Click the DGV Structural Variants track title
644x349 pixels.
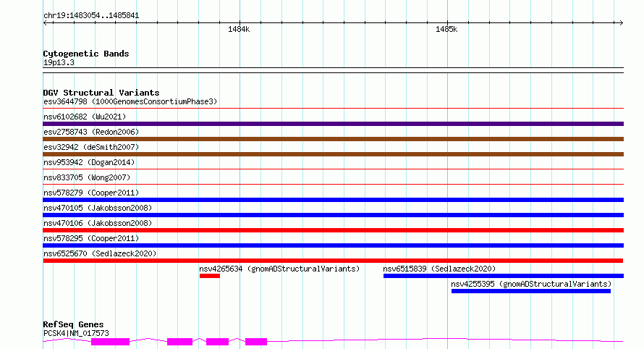[101, 93]
